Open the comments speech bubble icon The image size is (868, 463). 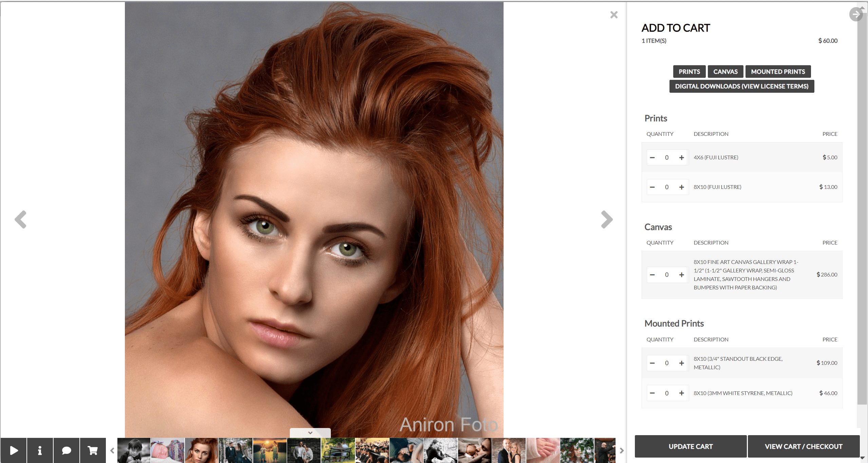[x=67, y=450]
